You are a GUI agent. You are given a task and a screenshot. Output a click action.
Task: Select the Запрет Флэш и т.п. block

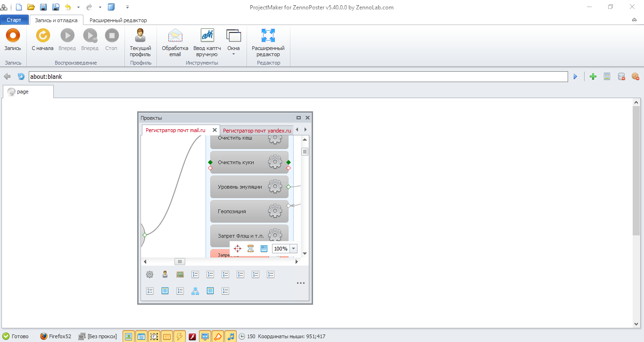249,236
